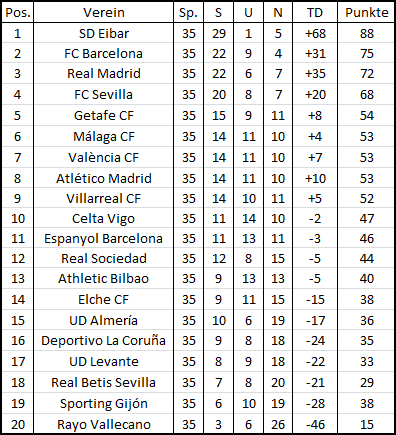Click the Espanyol Barcelona cell
Image resolution: width=396 pixels, height=435 pixels.
pos(104,238)
